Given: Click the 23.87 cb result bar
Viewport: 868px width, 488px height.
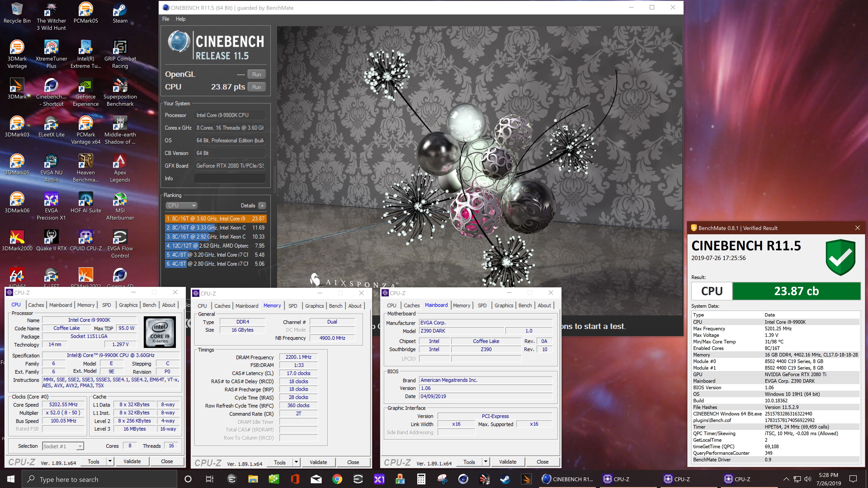Looking at the screenshot, I should (x=797, y=291).
